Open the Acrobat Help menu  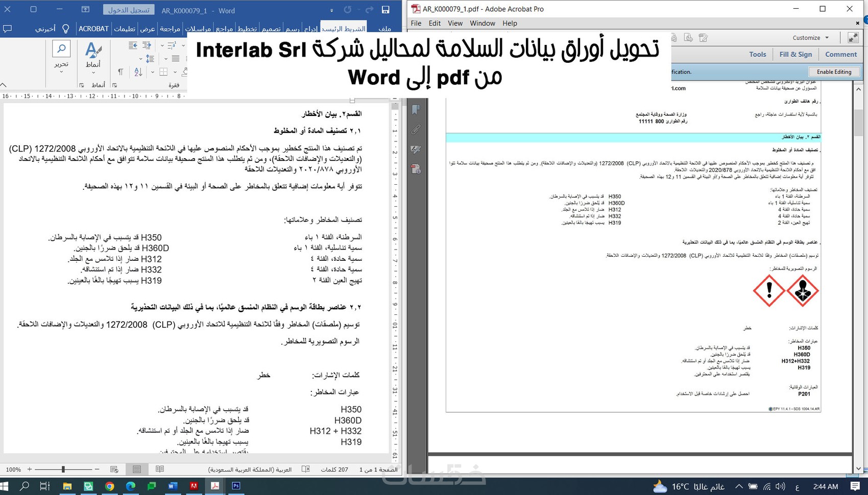pos(510,23)
